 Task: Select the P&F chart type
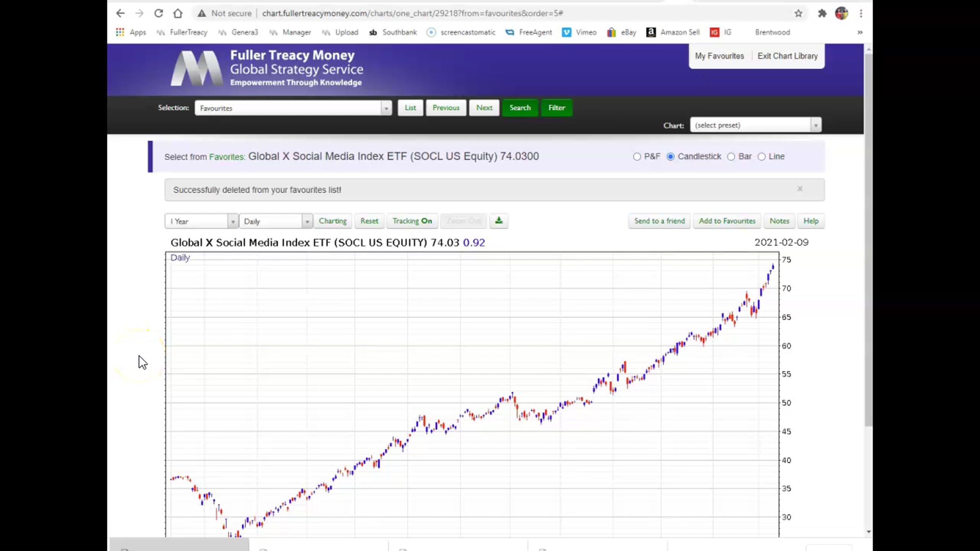tap(637, 157)
